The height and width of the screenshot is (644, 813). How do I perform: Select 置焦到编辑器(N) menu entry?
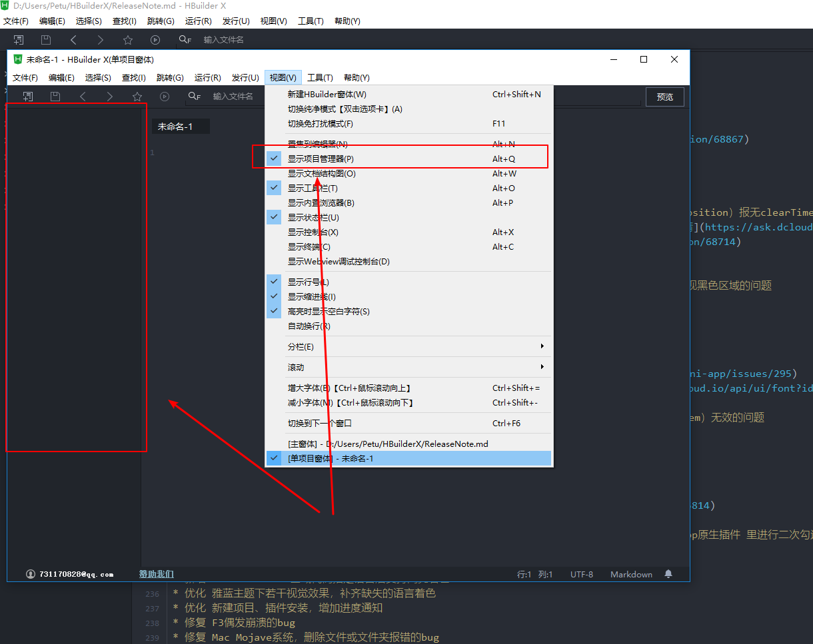(x=408, y=144)
